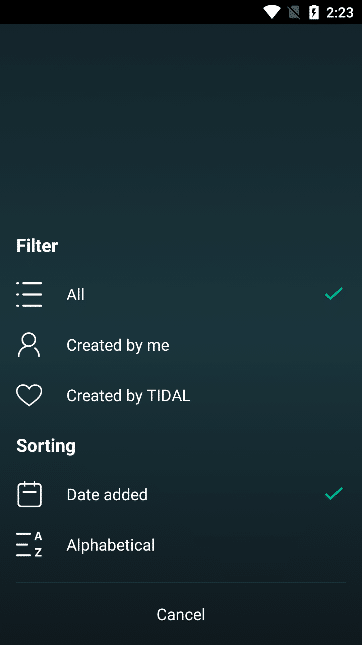Tap the calendar icon for Date added

coord(30,494)
